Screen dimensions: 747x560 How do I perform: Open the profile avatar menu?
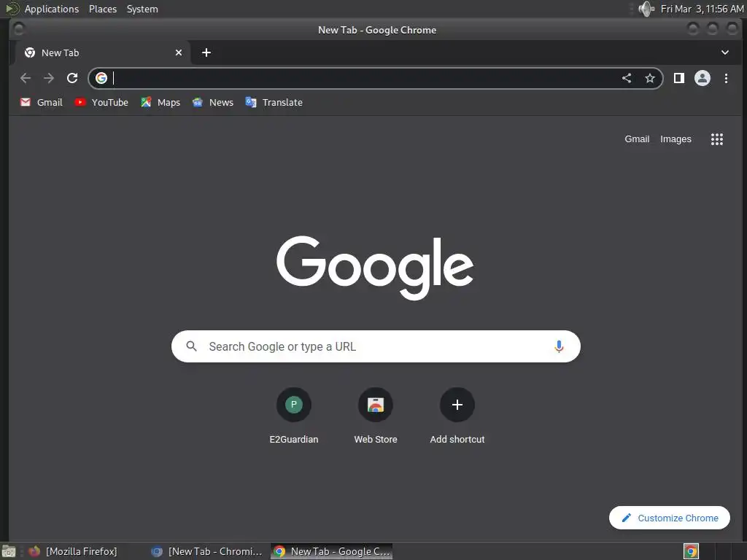coord(703,78)
